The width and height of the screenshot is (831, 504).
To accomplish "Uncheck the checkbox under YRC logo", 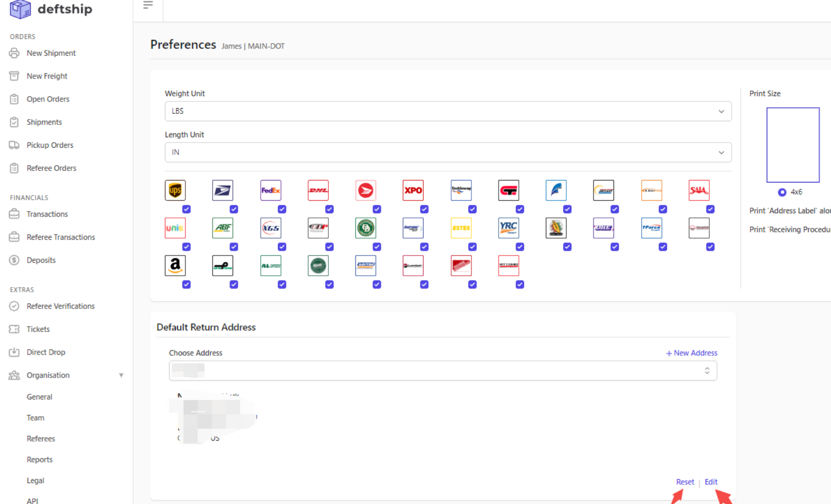I will [x=520, y=247].
